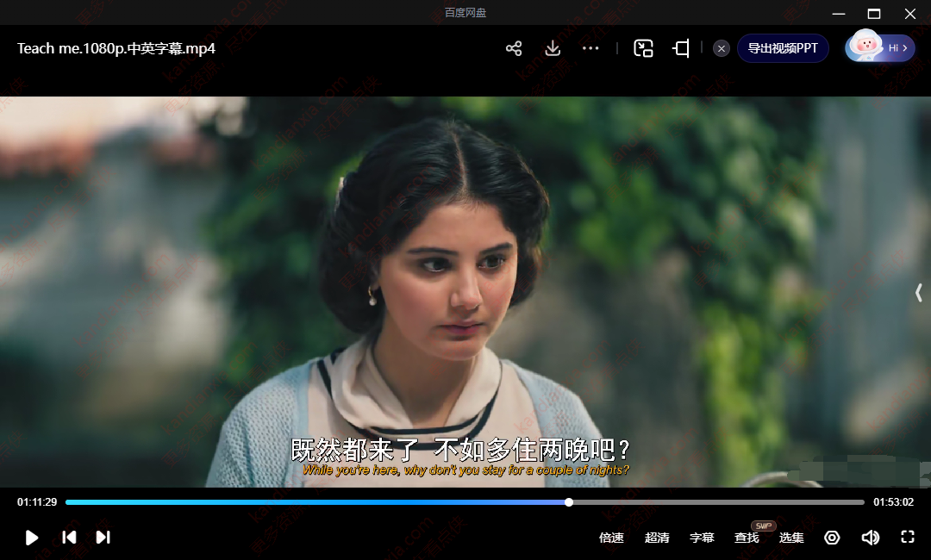Expand the side panel with the left chevron
Viewport: 931px width, 560px height.
pyautogui.click(x=919, y=292)
